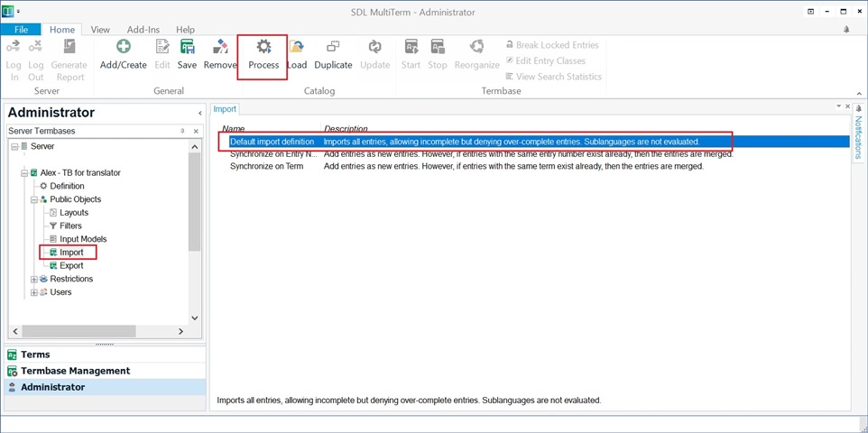
Task: Click the Description column header
Action: click(346, 129)
